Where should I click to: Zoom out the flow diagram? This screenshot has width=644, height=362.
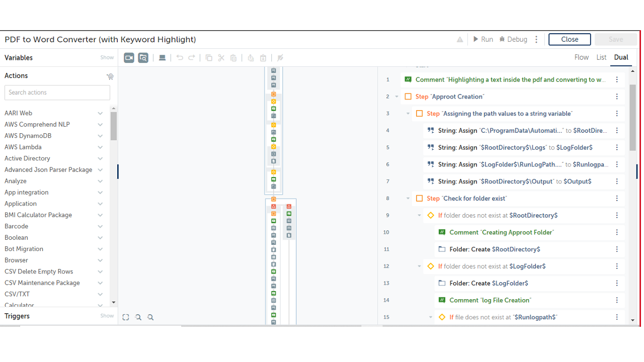tap(138, 317)
